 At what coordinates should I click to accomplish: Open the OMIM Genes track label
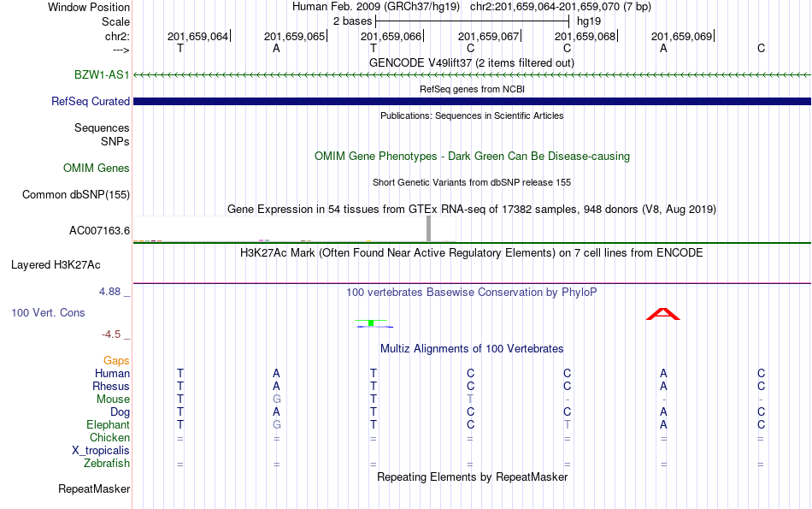(x=97, y=168)
